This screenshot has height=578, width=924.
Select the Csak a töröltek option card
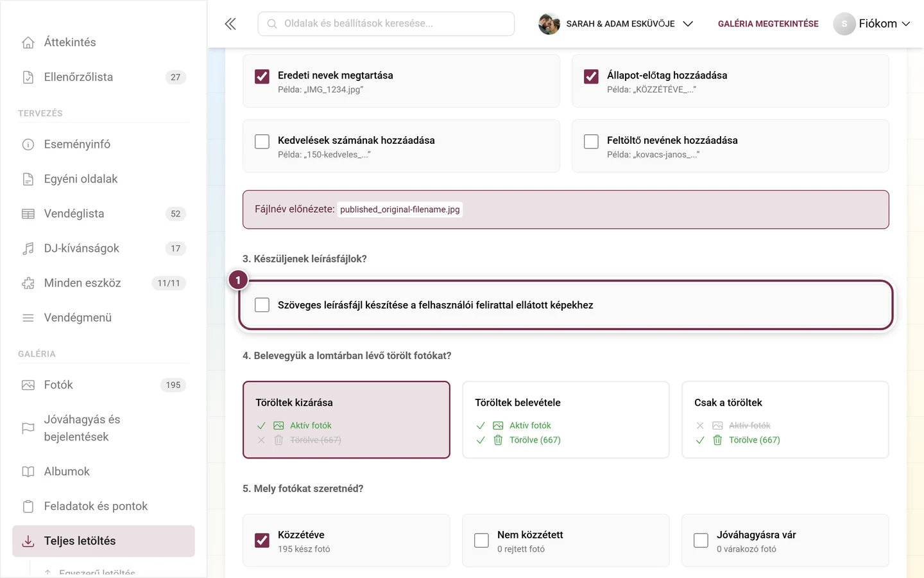click(x=785, y=420)
